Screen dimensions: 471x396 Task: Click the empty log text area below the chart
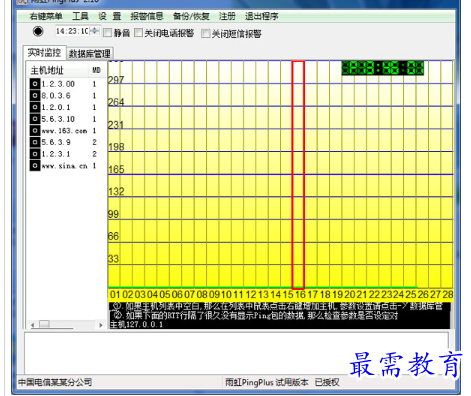[236, 353]
